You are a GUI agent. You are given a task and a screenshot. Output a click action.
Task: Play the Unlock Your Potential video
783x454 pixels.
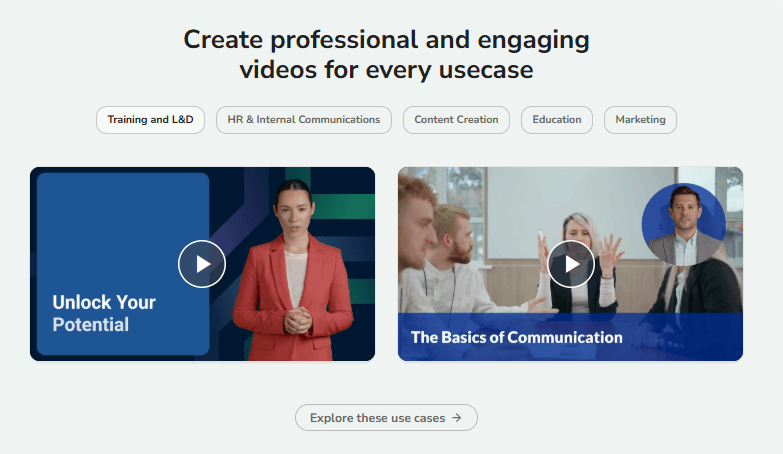coord(202,264)
